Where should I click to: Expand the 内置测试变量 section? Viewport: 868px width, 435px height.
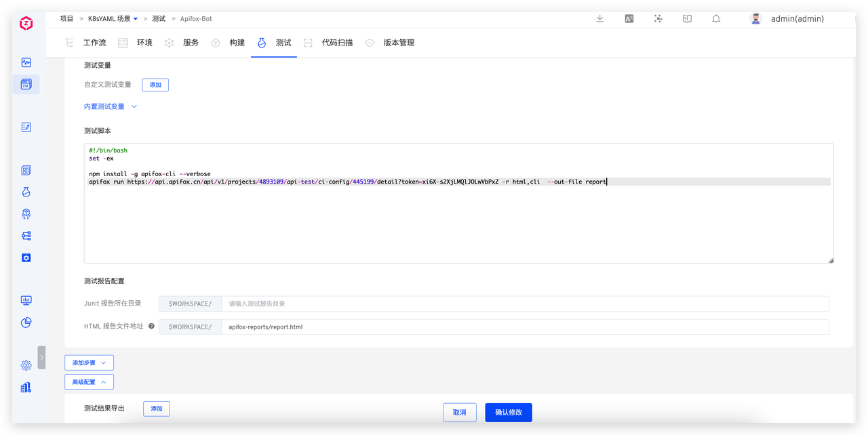tap(111, 106)
